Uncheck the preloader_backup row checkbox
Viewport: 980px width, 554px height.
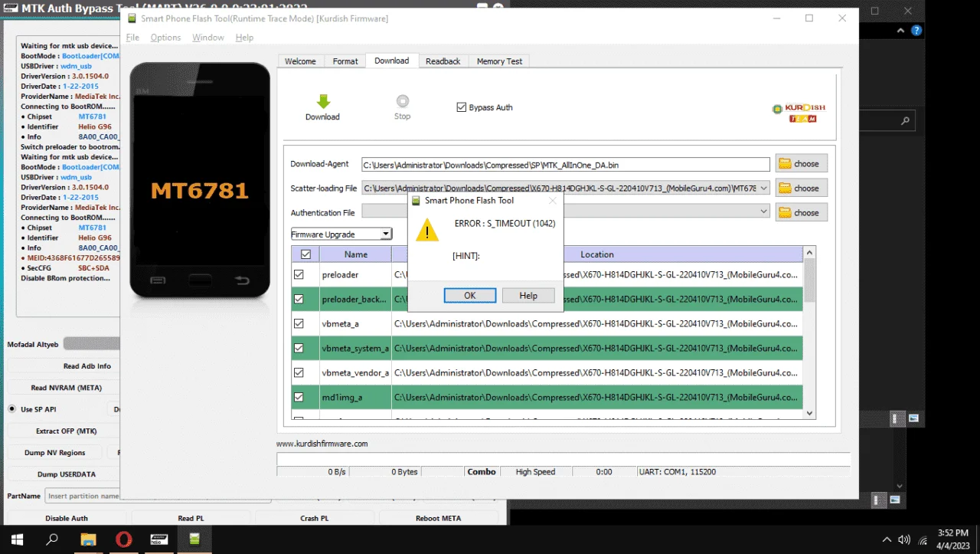pos(299,299)
